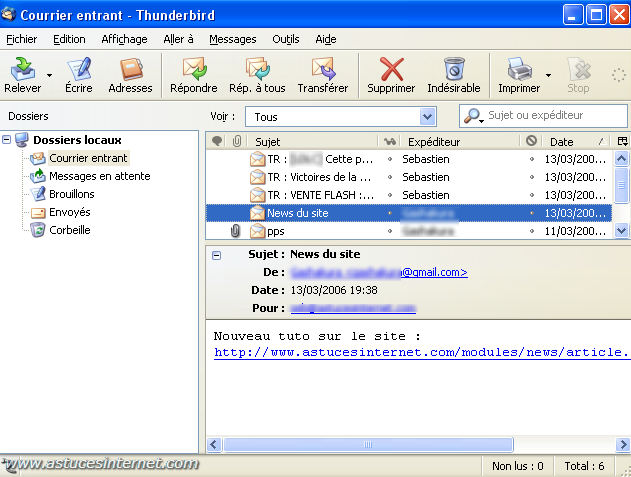631x477 pixels.
Task: Toggle read status of News du site
Action: 390,213
